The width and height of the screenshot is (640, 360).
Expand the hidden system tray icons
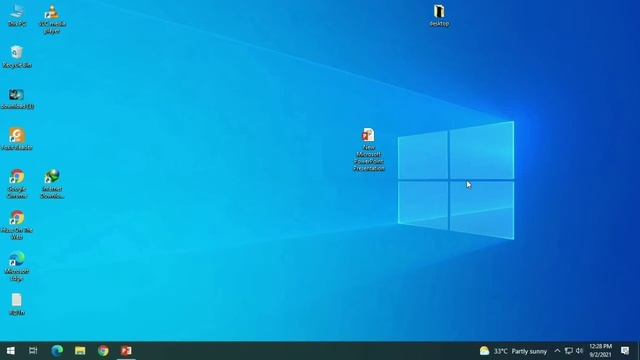click(557, 351)
